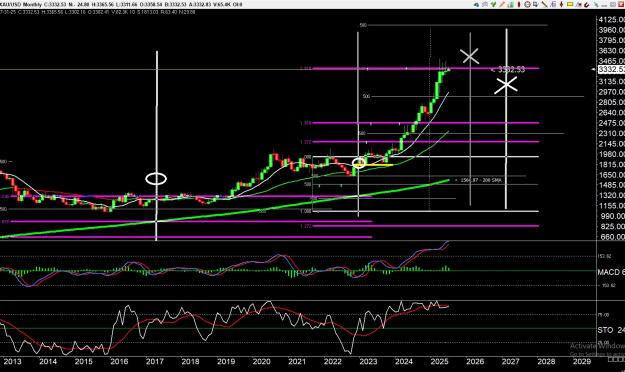The height and width of the screenshot is (372, 625).
Task: Toggle the black magnet snap icon
Action: point(587,5)
